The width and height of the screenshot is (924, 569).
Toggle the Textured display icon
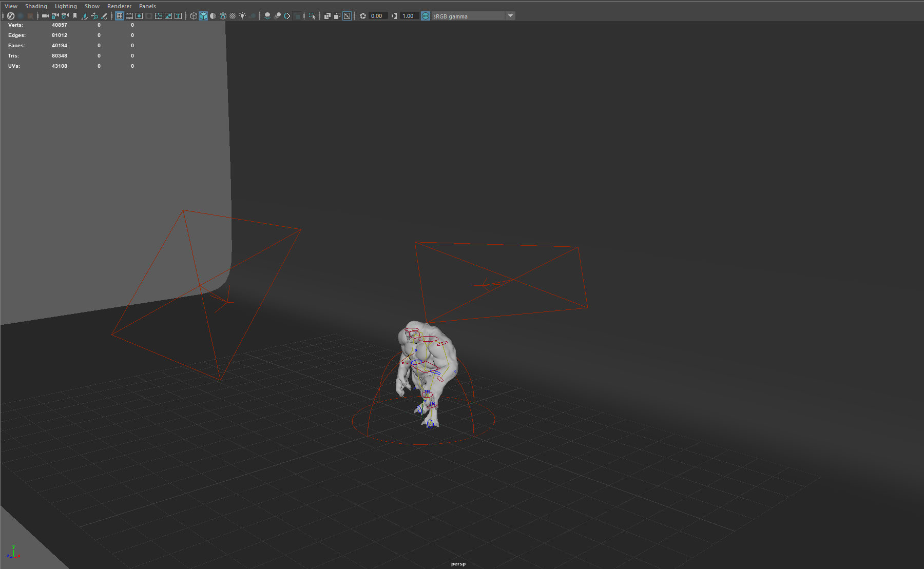point(233,16)
